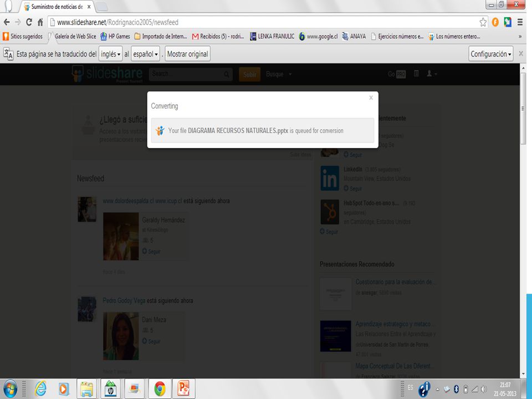The height and width of the screenshot is (399, 532).
Task: Bookmark this page with the star icon
Action: tap(483, 22)
